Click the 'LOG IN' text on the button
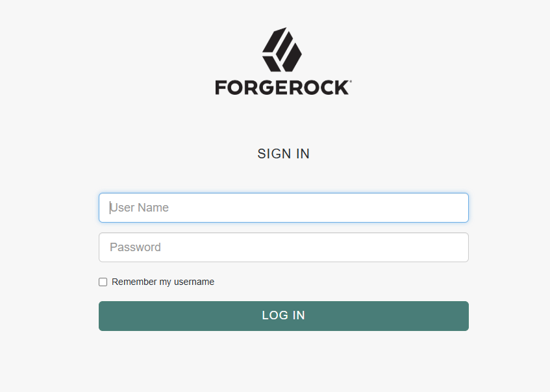The image size is (550, 392). click(283, 315)
